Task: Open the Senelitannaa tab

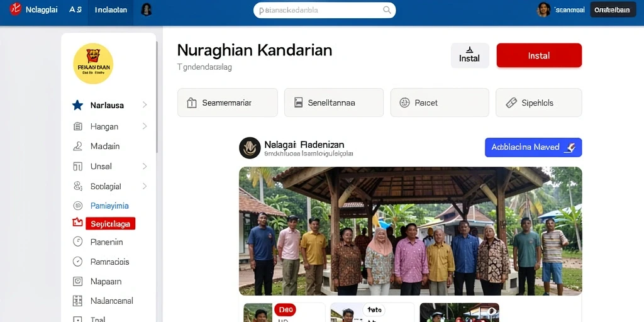Action: point(334,103)
